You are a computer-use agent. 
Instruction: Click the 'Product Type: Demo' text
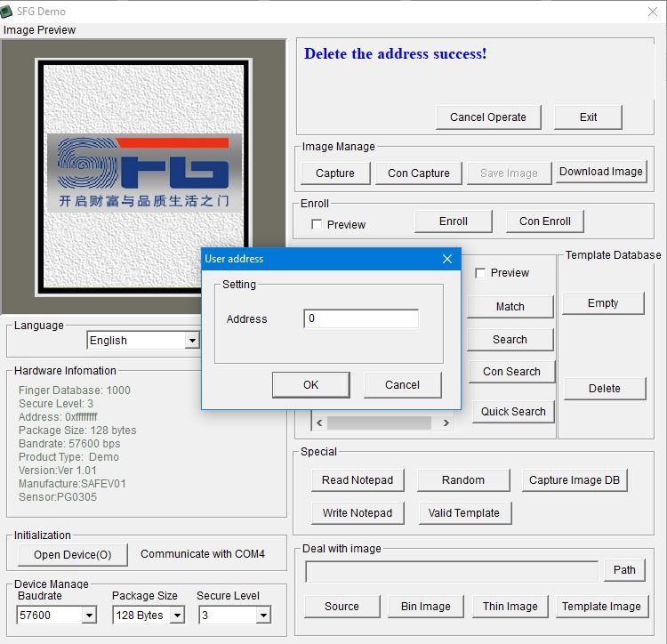[68, 457]
